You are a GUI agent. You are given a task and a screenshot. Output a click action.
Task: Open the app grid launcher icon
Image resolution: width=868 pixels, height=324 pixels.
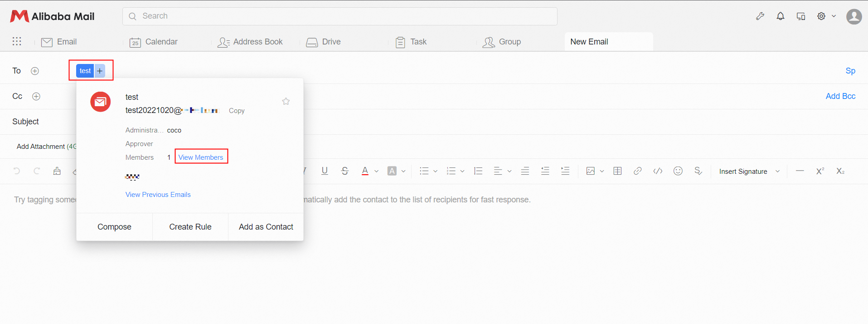17,41
